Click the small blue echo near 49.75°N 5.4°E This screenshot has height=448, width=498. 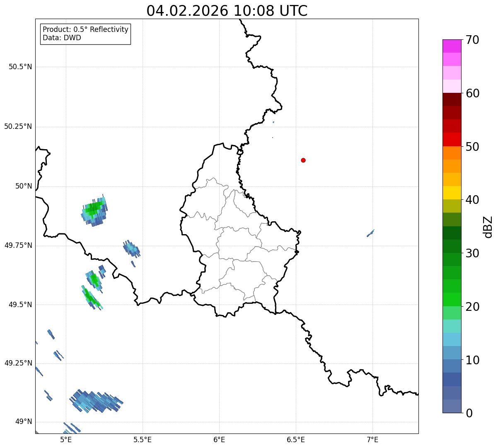(x=132, y=249)
